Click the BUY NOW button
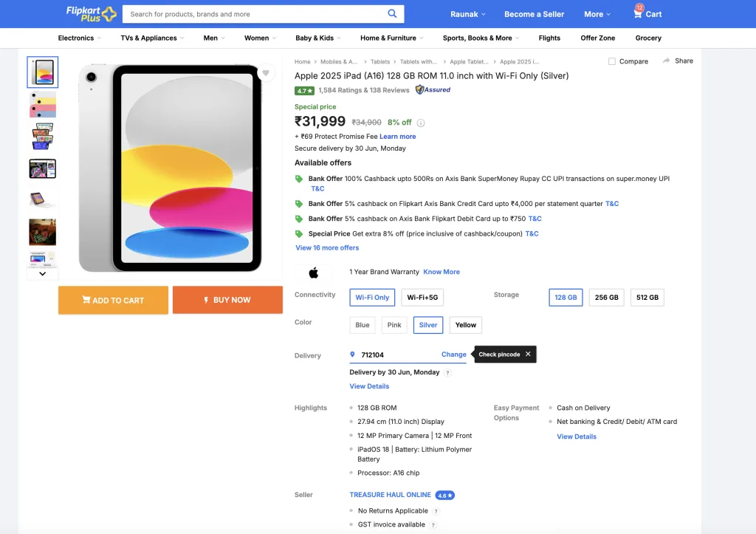 coord(227,300)
